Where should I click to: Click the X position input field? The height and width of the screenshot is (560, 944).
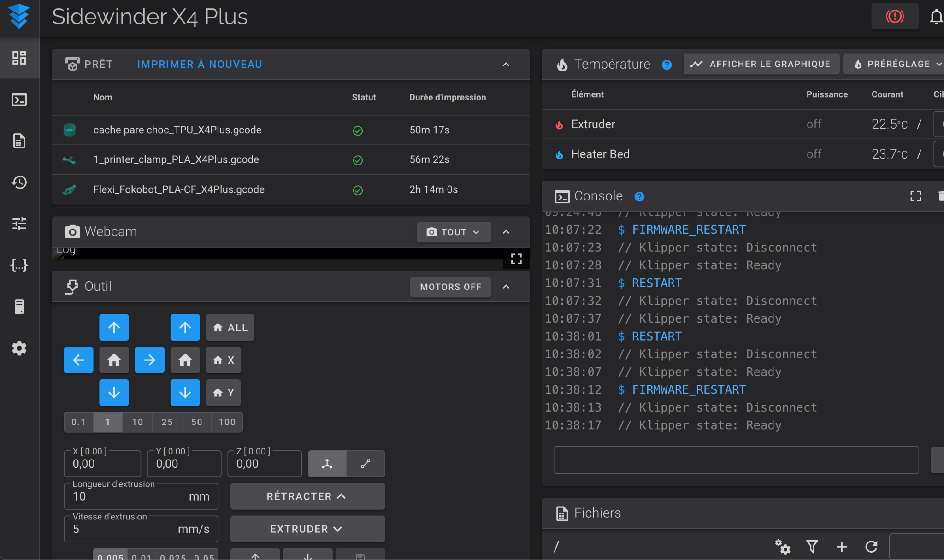102,464
